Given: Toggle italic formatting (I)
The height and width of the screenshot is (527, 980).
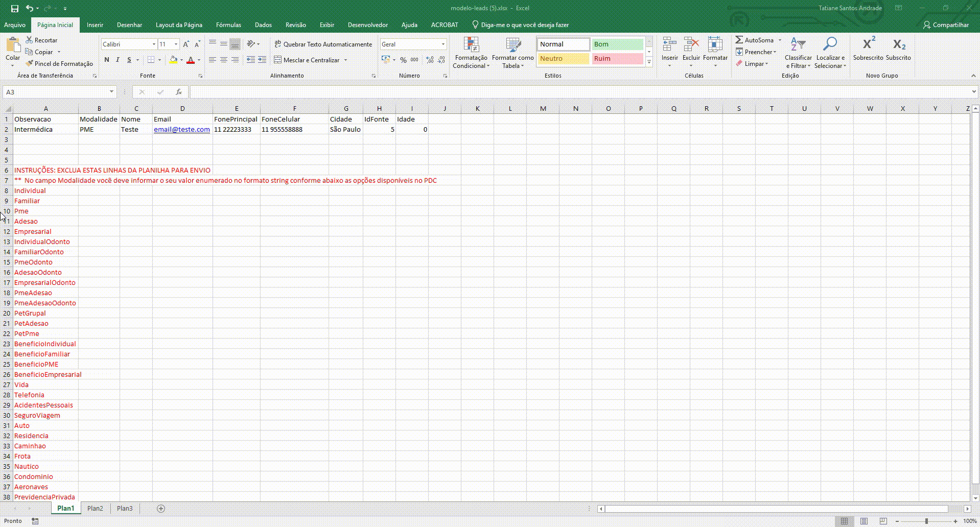Looking at the screenshot, I should pos(118,60).
